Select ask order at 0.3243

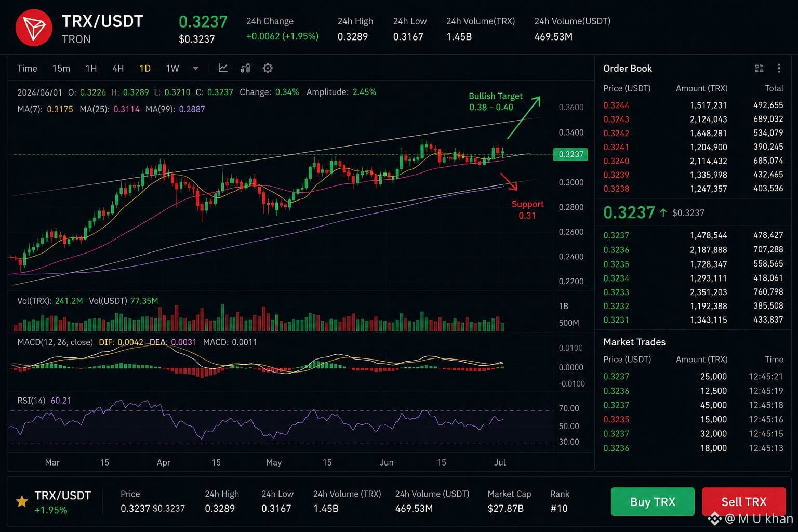pos(693,119)
